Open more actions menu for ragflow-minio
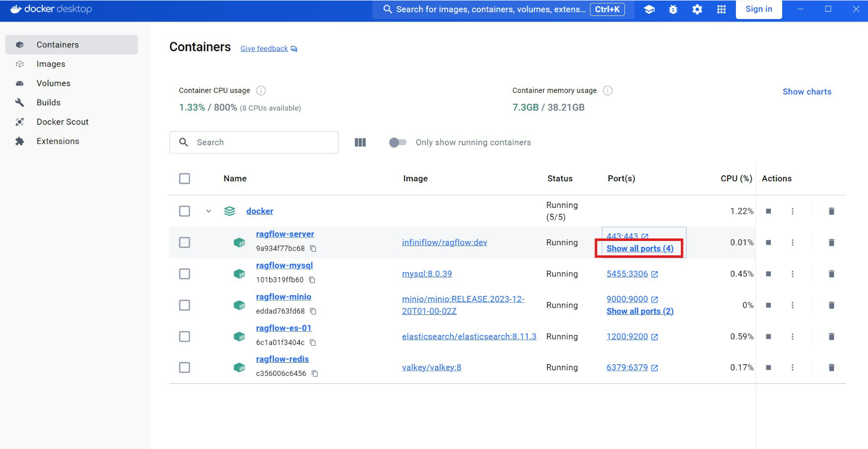The width and height of the screenshot is (868, 449). tap(792, 305)
